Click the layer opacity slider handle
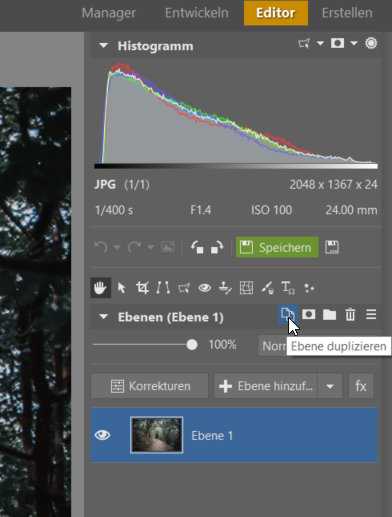Image resolution: width=392 pixels, height=517 pixels. 192,345
